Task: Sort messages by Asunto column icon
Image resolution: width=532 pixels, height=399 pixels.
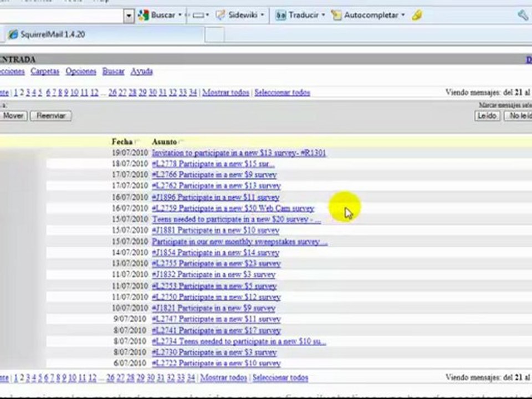Action: pyautogui.click(x=181, y=141)
